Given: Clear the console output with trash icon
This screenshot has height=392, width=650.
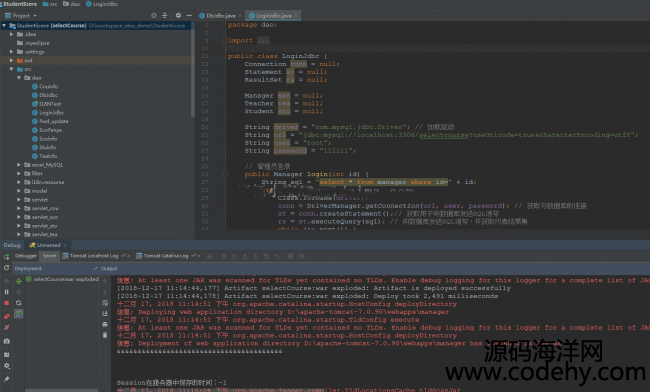Looking at the screenshot, I should [x=105, y=335].
